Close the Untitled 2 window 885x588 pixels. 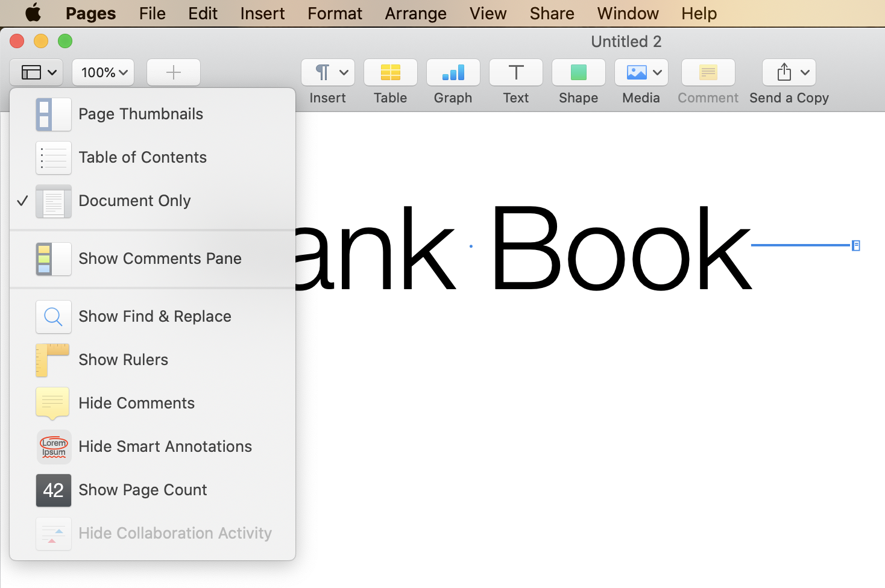pyautogui.click(x=17, y=41)
